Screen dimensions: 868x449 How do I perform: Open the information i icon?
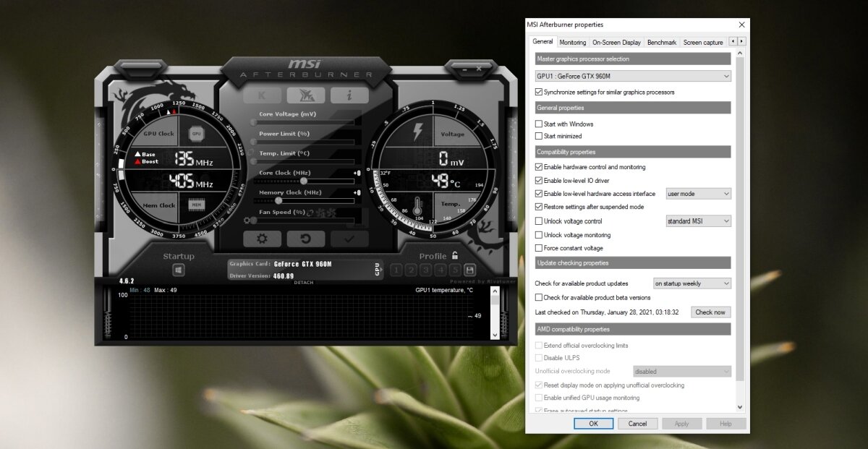[x=349, y=95]
